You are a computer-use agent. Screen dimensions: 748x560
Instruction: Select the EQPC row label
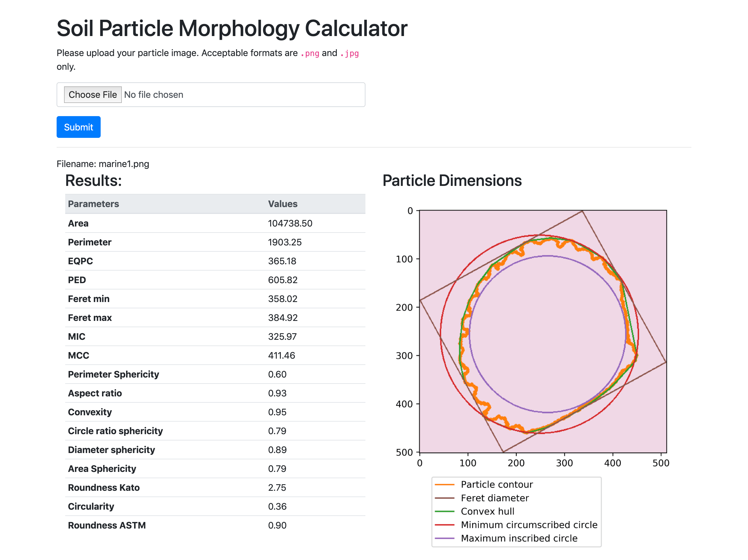click(x=80, y=261)
